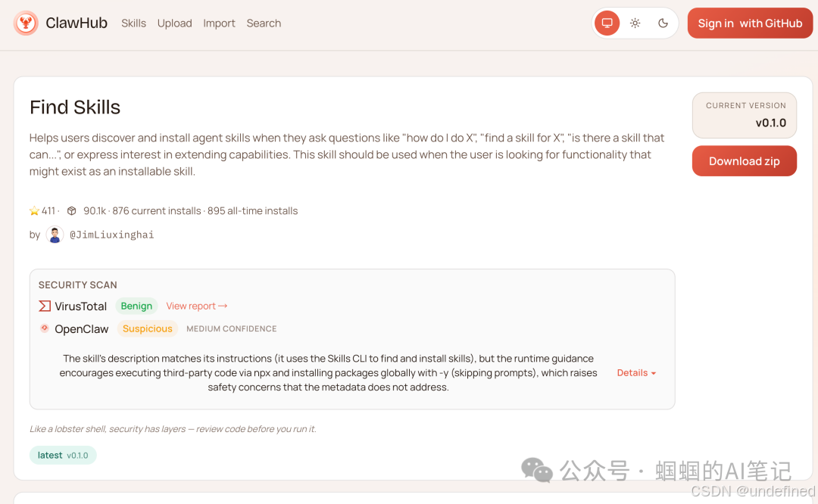818x504 pixels.
Task: Click the 895 all-time installs stat
Action: coord(252,210)
